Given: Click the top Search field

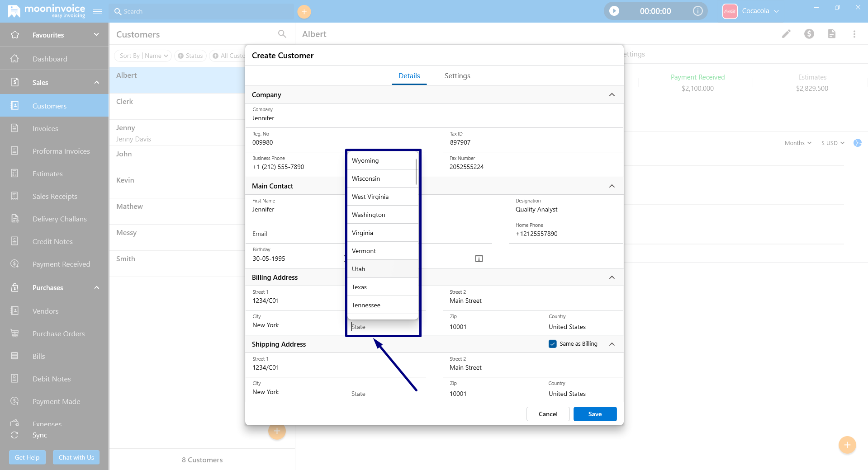Looking at the screenshot, I should [201, 11].
